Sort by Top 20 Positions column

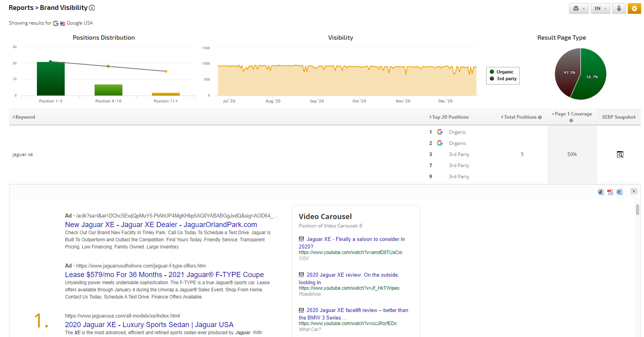click(449, 117)
